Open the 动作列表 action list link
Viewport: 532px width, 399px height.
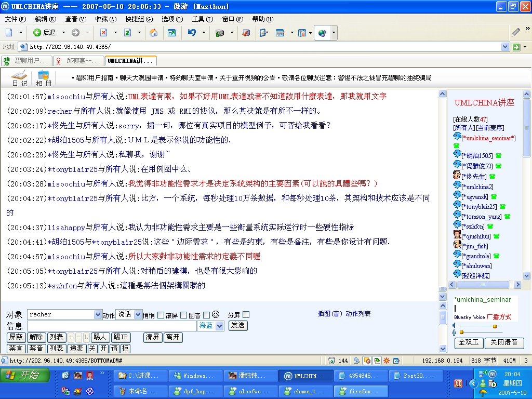358,313
